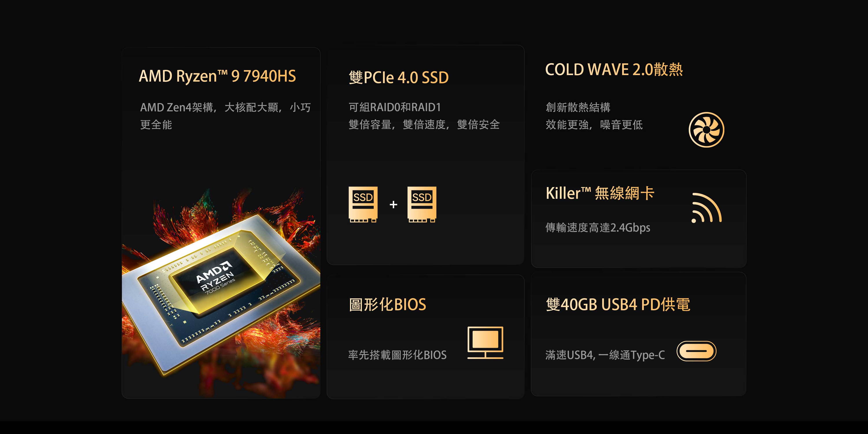The width and height of the screenshot is (868, 434).
Task: Select the 效能更強，噪音更低 text line
Action: coord(594,125)
